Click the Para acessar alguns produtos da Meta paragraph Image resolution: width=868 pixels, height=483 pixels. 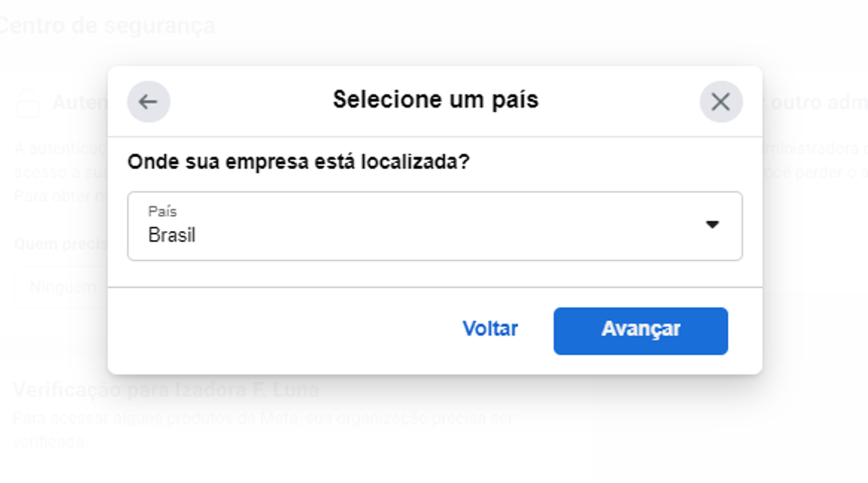(x=263, y=429)
